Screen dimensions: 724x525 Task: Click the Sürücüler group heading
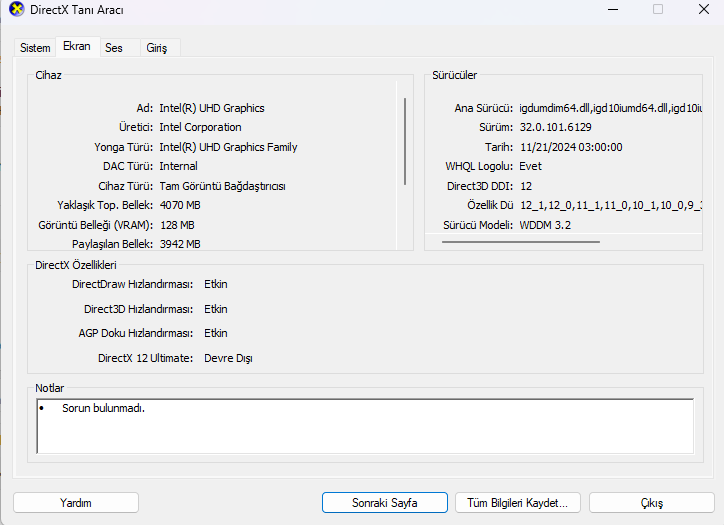pos(454,75)
